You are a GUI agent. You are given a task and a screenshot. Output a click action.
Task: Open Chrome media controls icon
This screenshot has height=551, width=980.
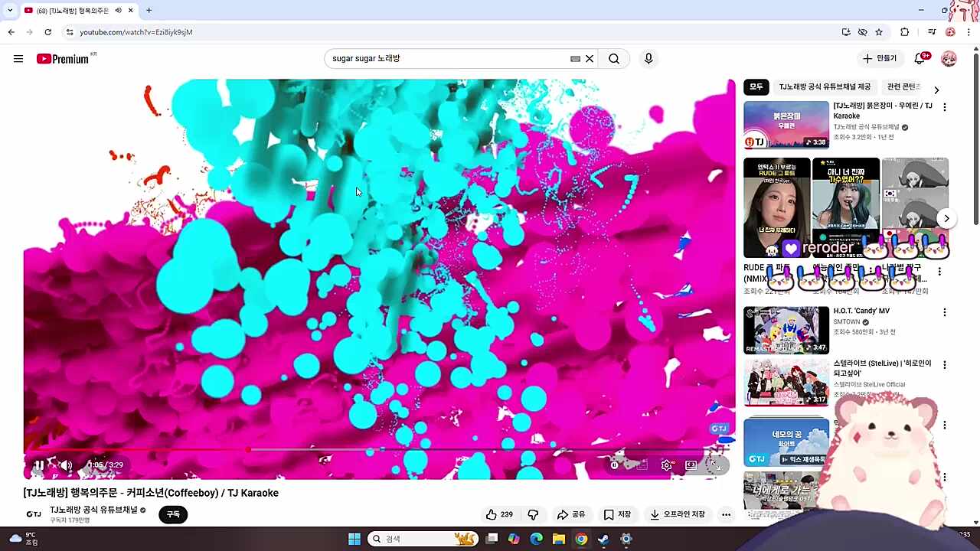(932, 32)
